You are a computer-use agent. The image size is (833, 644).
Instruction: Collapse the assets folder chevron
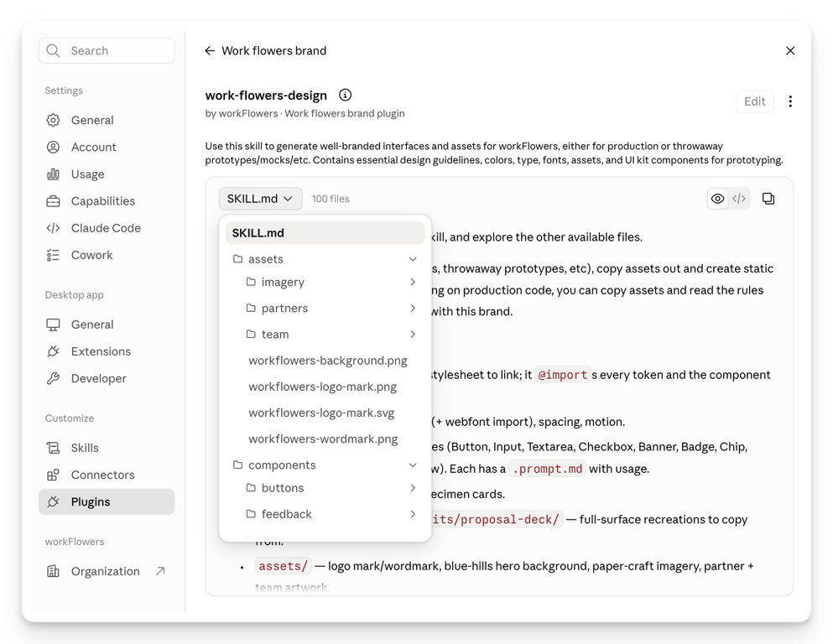(x=413, y=259)
